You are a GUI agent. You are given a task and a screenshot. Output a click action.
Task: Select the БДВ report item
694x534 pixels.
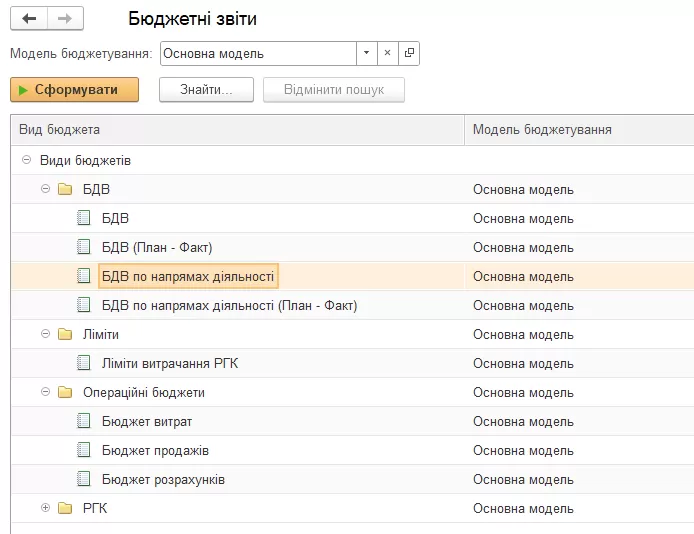pyautogui.click(x=115, y=219)
